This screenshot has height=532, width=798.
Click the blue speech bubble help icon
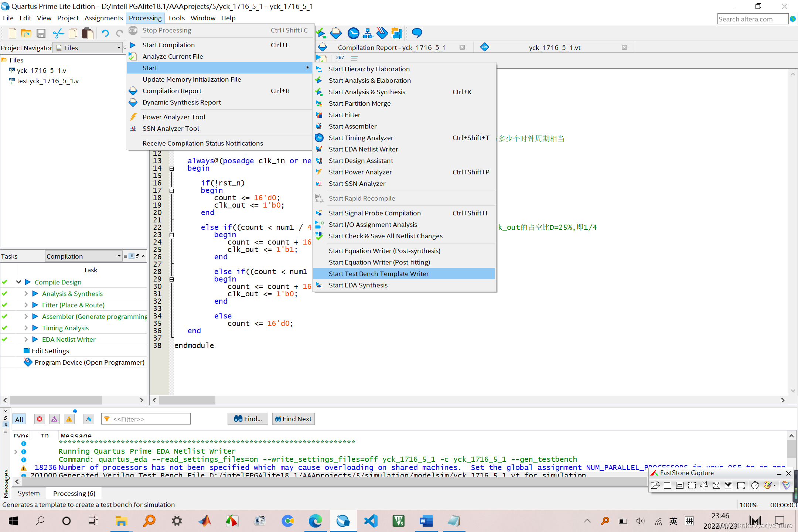pyautogui.click(x=417, y=33)
